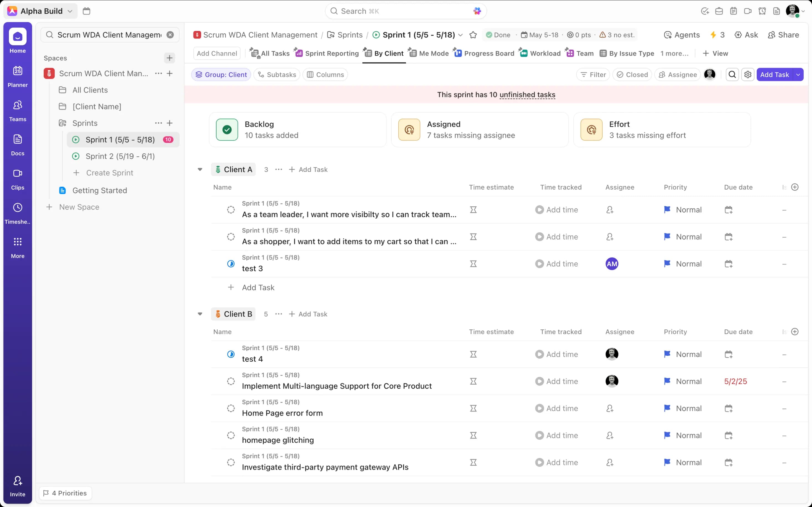Toggle Closed tasks visibility
This screenshot has height=507, width=812.
[632, 74]
